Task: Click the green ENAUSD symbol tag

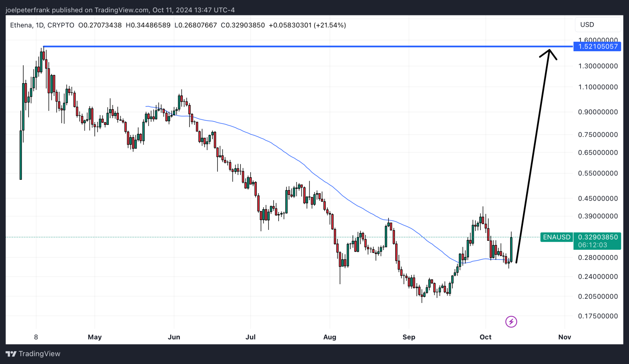Action: point(557,237)
